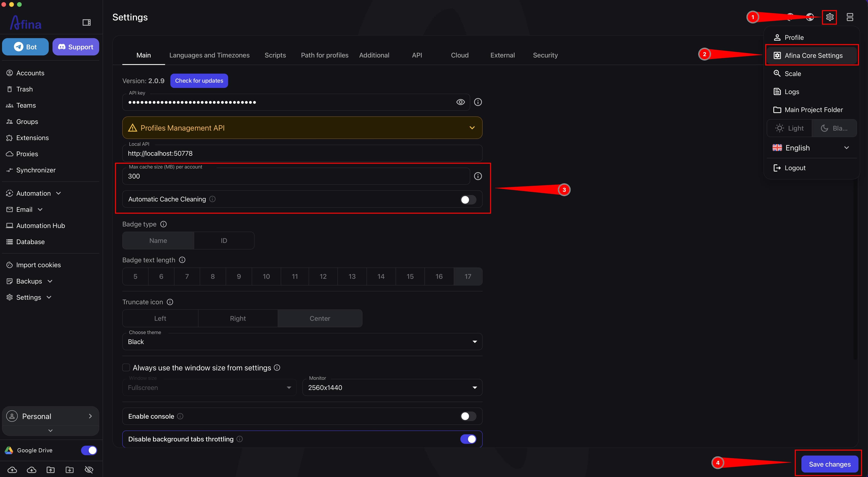Collapse the sidebar with the panel icon

[87, 22]
